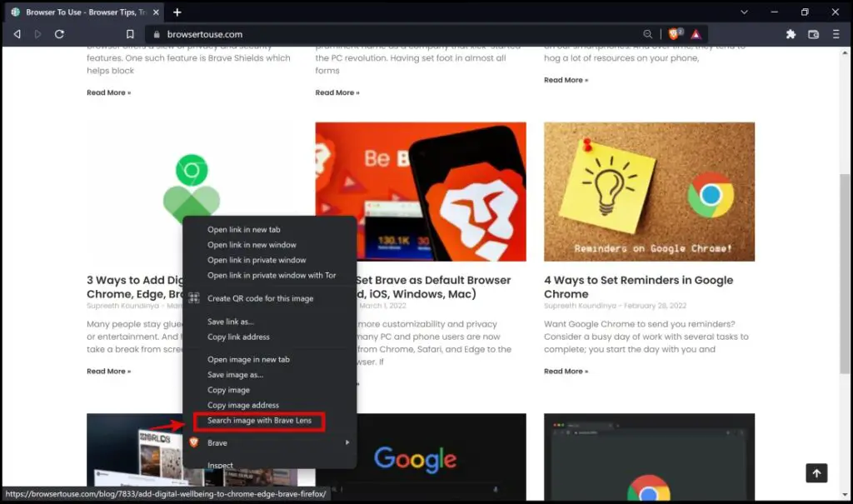This screenshot has width=853, height=504.
Task: Open the tab search chevron in title bar
Action: pyautogui.click(x=744, y=12)
